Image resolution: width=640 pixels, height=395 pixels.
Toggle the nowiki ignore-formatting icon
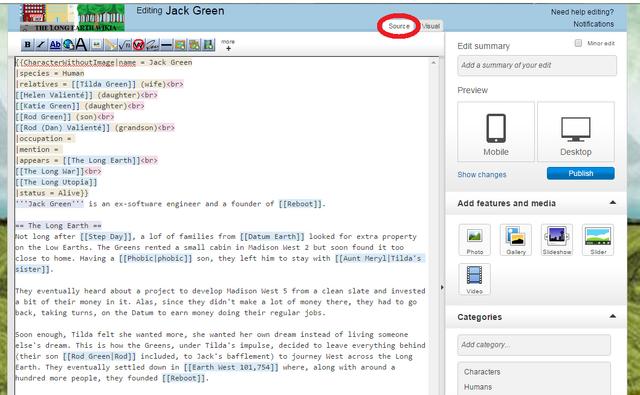(x=138, y=44)
